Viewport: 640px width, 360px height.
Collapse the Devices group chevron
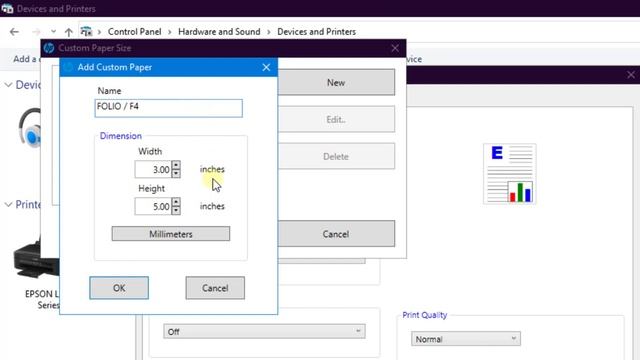pos(8,85)
